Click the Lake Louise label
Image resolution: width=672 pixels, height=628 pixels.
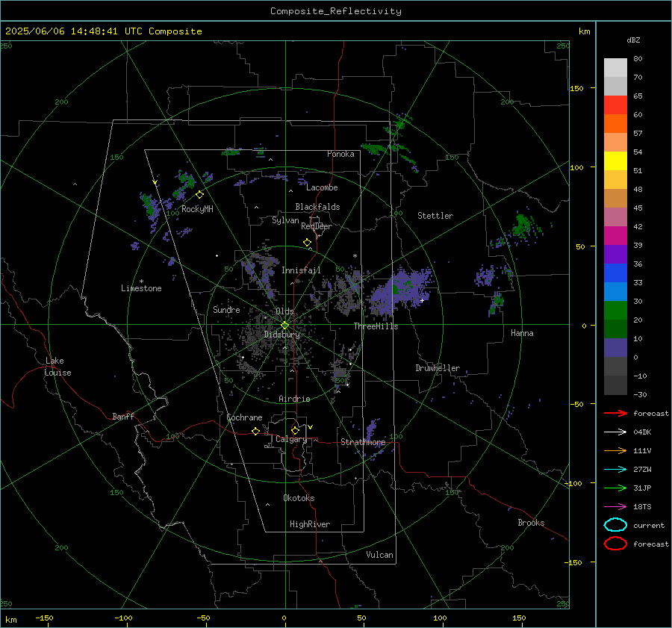click(57, 367)
